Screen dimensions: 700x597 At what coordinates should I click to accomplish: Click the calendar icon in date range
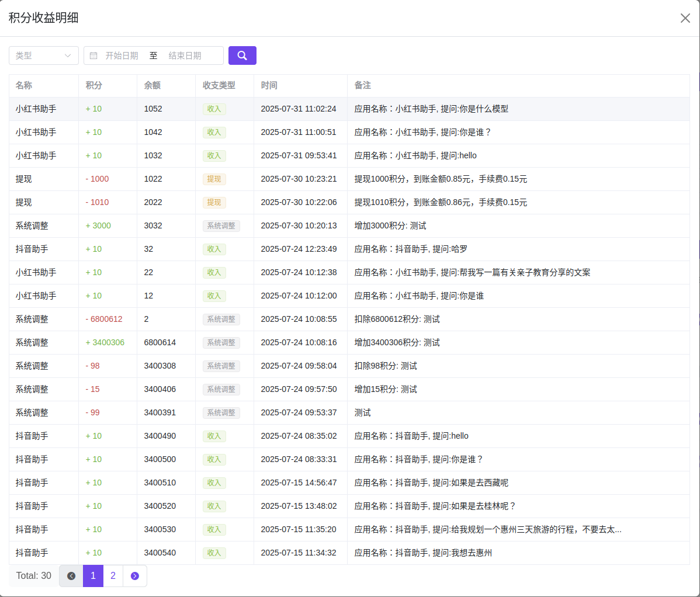pyautogui.click(x=93, y=55)
